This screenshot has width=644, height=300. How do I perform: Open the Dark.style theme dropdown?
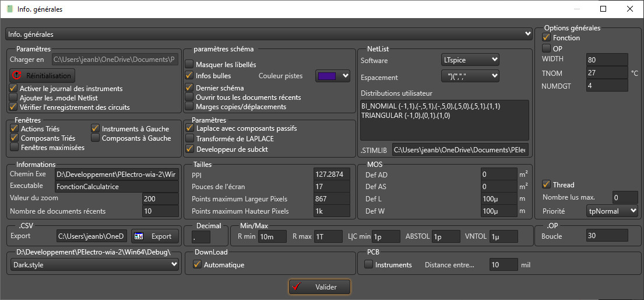coord(95,264)
